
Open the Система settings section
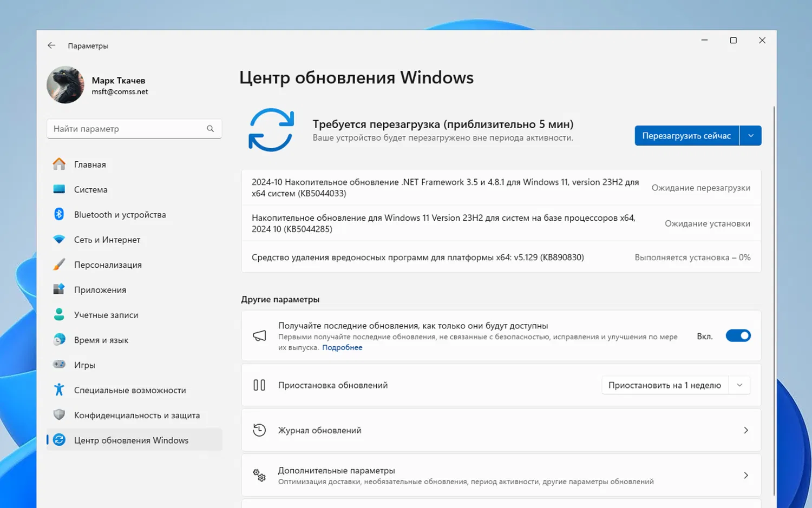[x=134, y=189]
